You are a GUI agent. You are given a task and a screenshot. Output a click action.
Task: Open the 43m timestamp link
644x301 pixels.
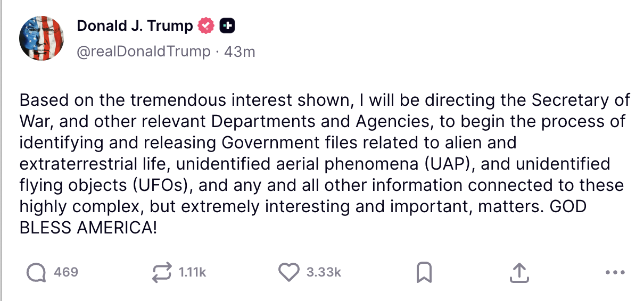pyautogui.click(x=240, y=52)
